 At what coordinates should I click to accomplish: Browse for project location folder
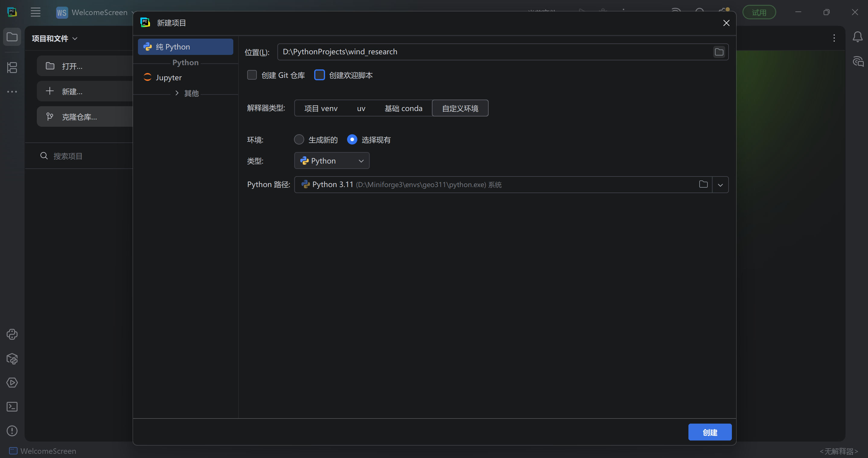719,52
